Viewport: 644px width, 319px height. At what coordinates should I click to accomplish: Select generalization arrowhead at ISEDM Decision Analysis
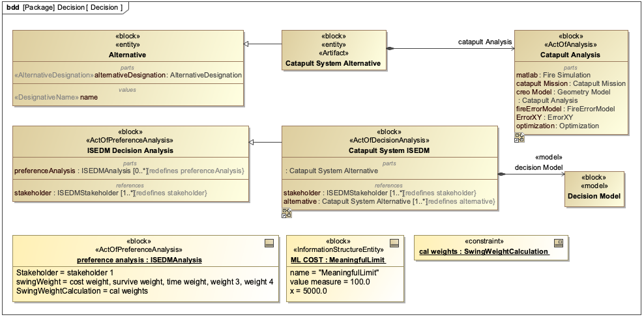tap(253, 141)
